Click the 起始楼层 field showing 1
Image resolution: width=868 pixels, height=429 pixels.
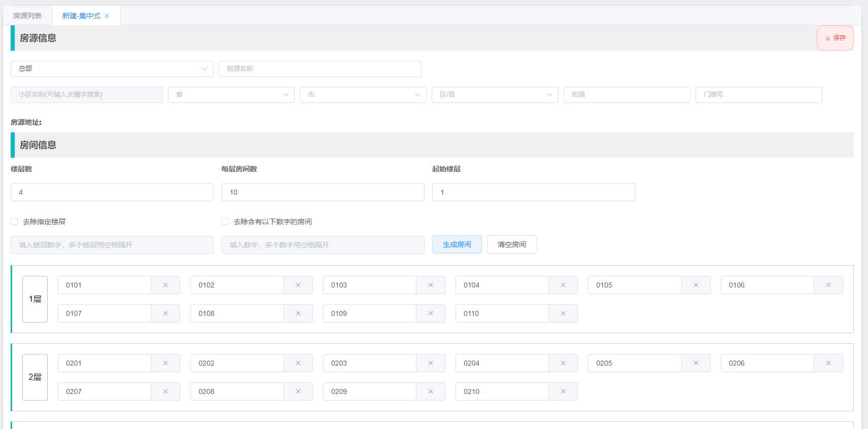(x=534, y=192)
